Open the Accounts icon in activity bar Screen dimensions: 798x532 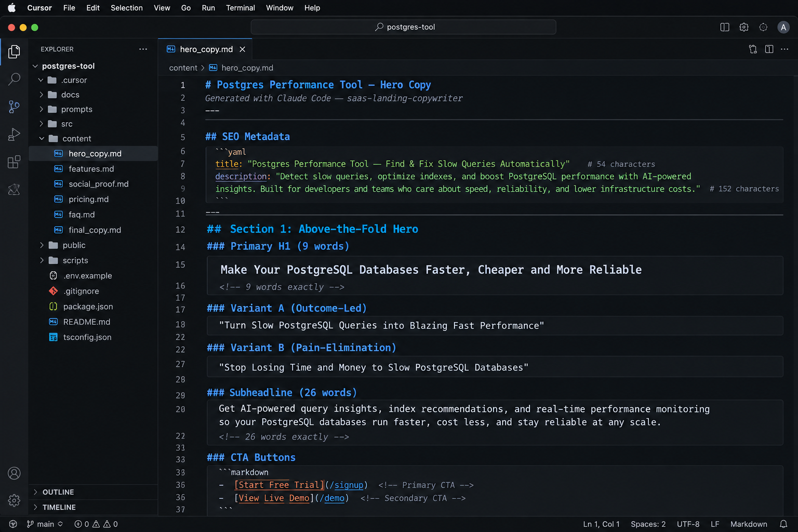(x=14, y=473)
